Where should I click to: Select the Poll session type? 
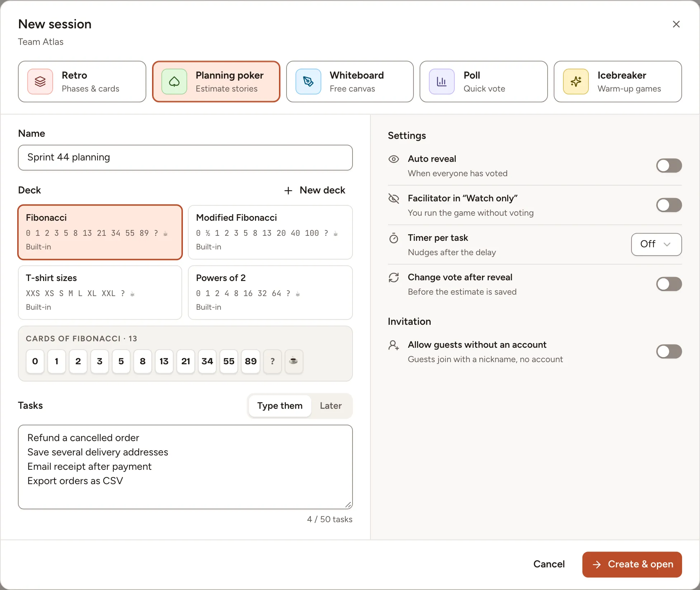tap(484, 82)
